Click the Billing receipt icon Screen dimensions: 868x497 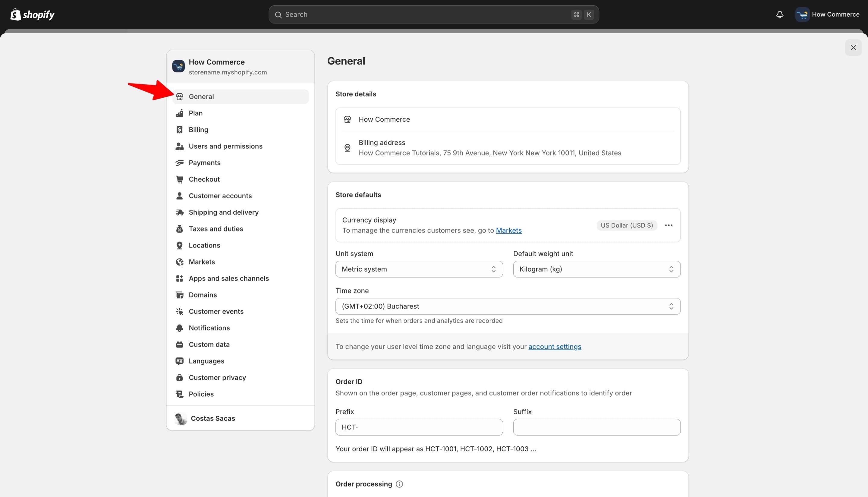click(180, 130)
